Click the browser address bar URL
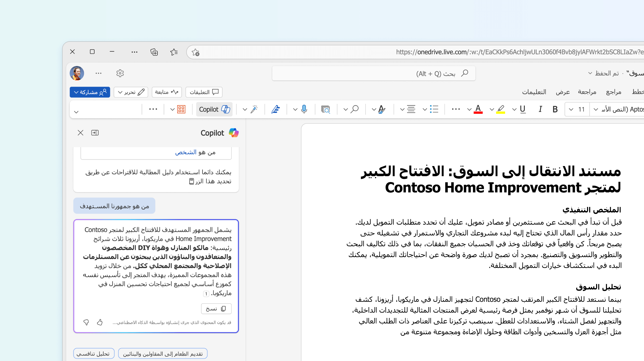Viewport: 644px width, 361px height. pyautogui.click(x=520, y=52)
